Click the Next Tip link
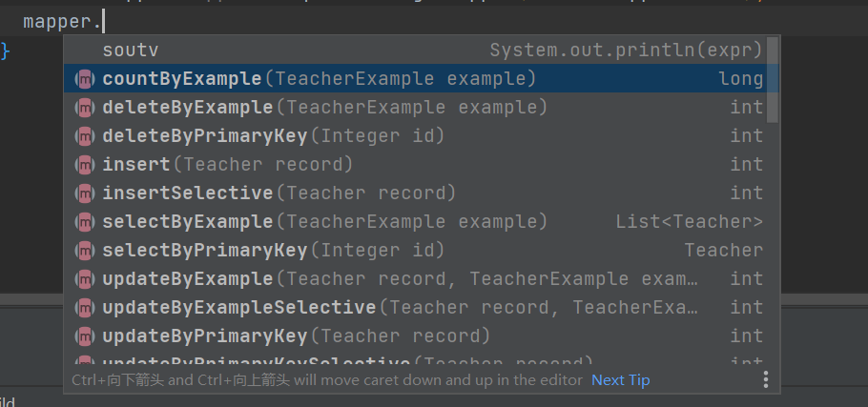The width and height of the screenshot is (868, 407). tap(620, 380)
